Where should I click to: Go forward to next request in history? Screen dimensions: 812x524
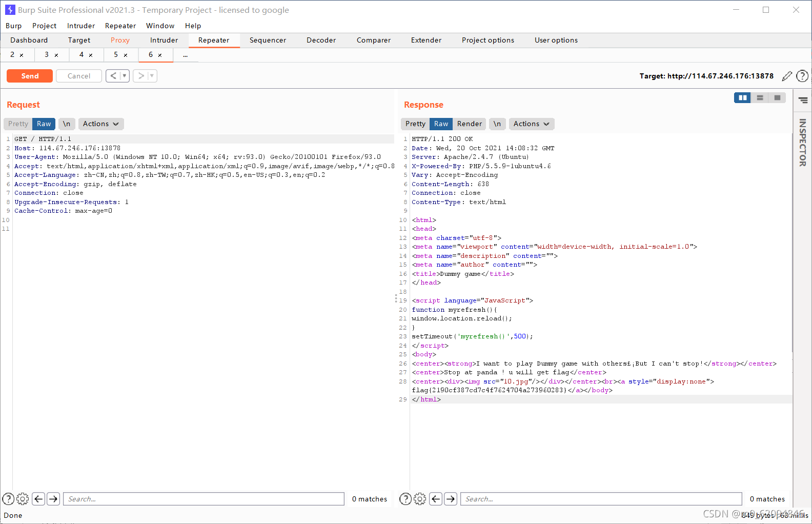pos(141,76)
